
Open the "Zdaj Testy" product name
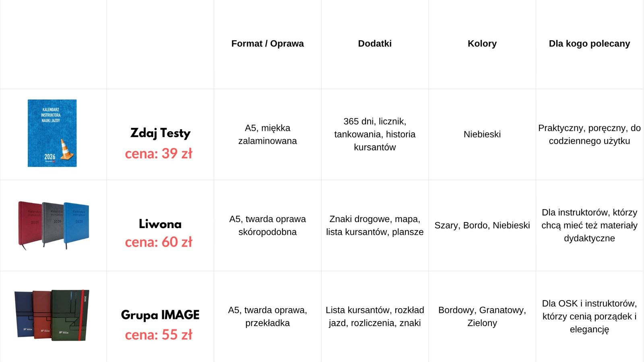(x=160, y=133)
